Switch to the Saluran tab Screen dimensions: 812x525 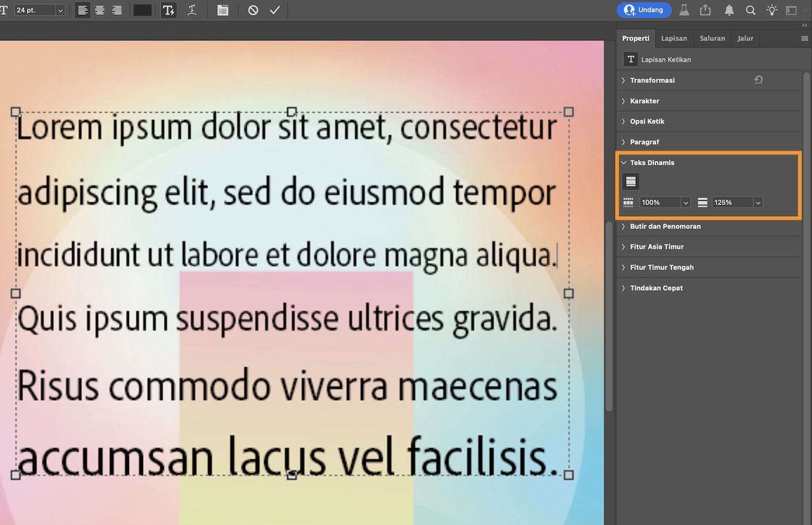[x=712, y=38]
